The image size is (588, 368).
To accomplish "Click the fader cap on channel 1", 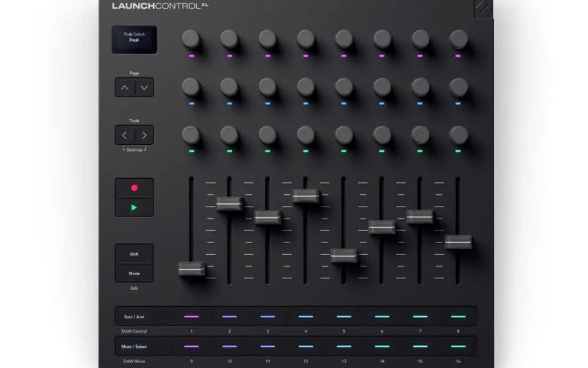I will click(191, 269).
